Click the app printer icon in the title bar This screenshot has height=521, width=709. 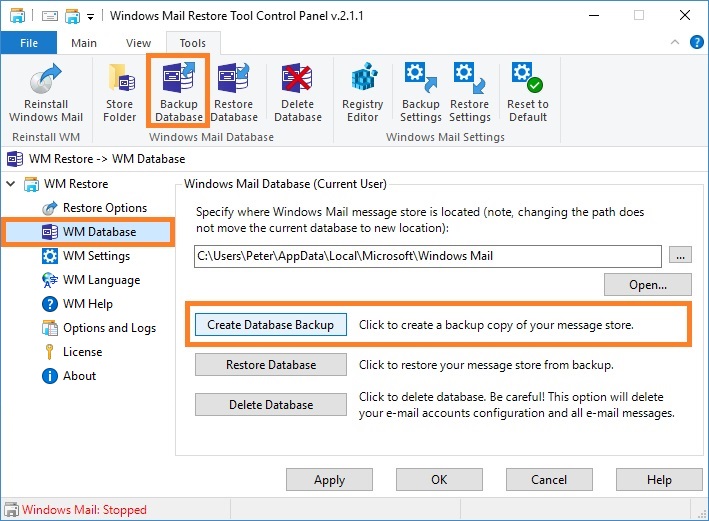[17, 16]
